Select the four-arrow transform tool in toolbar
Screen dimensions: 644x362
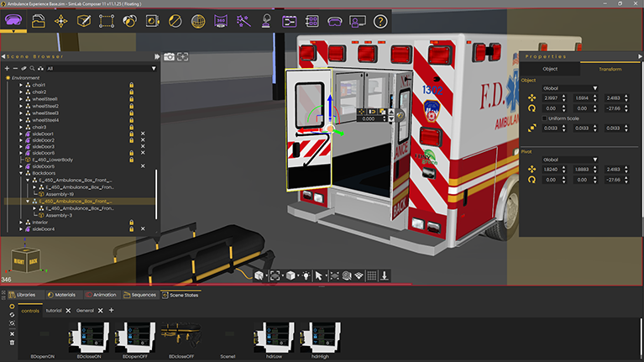click(x=60, y=21)
